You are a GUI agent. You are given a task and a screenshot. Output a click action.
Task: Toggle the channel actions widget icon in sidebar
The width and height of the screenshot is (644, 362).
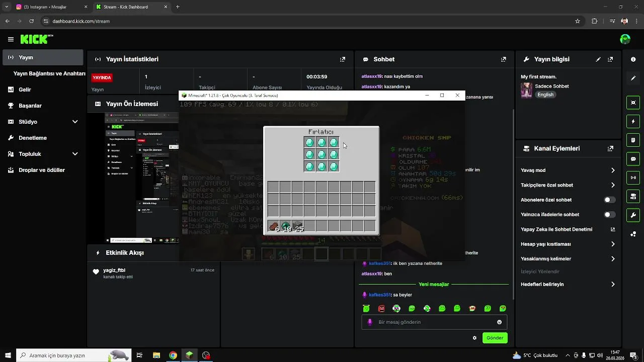[x=633, y=196]
